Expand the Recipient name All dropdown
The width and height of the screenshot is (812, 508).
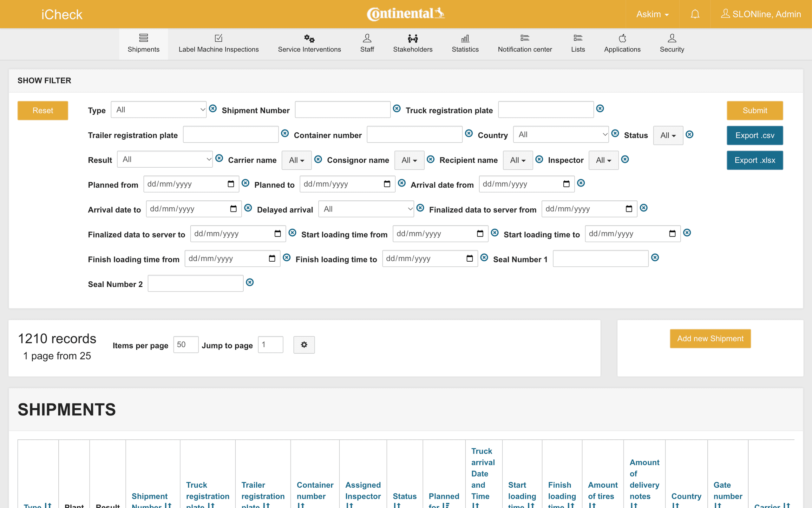pos(518,160)
